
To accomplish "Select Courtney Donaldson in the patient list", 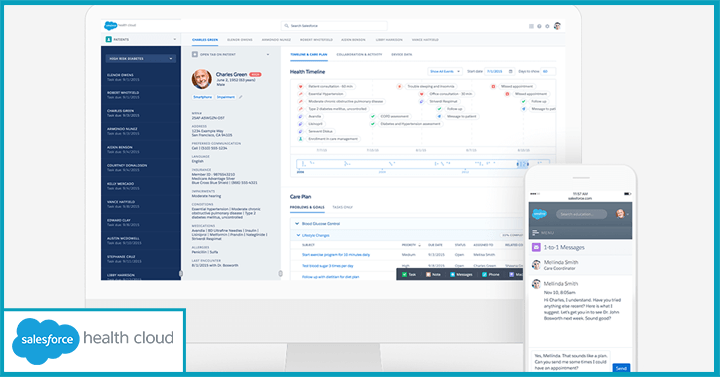I will (x=141, y=168).
